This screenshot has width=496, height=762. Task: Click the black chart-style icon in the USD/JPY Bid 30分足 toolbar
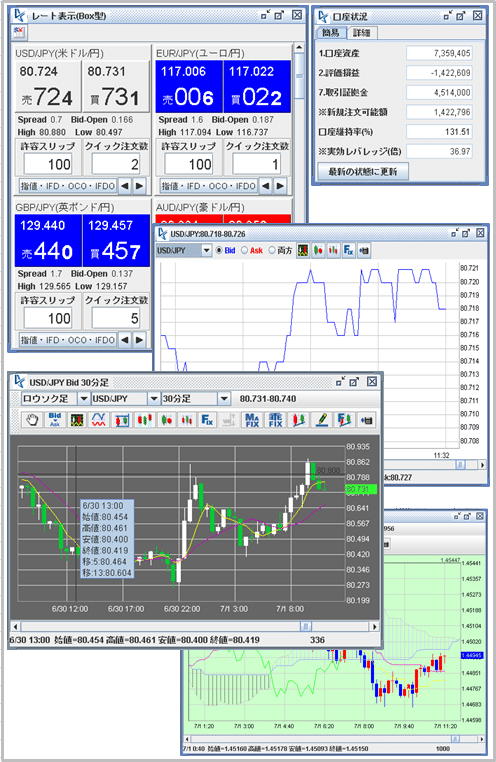click(77, 419)
